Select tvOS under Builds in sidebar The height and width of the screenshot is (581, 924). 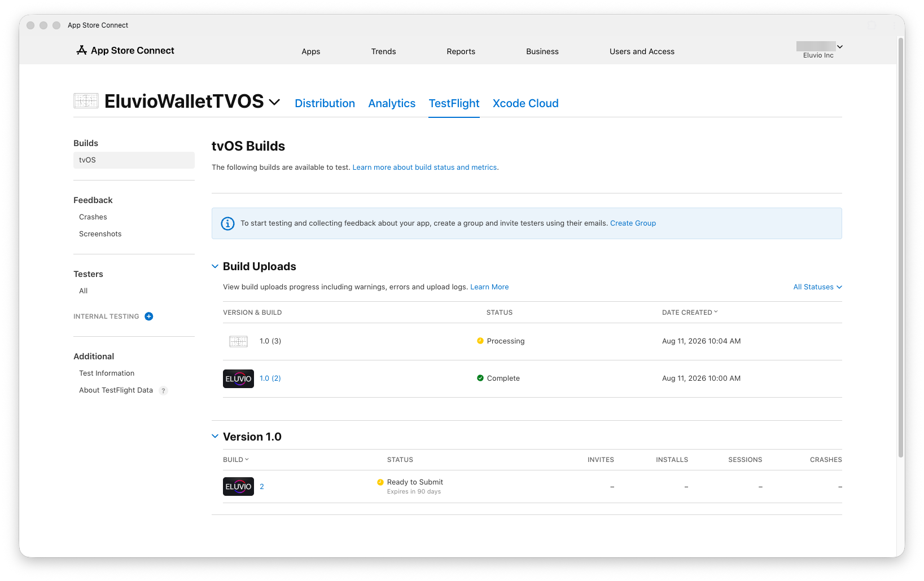tap(134, 160)
